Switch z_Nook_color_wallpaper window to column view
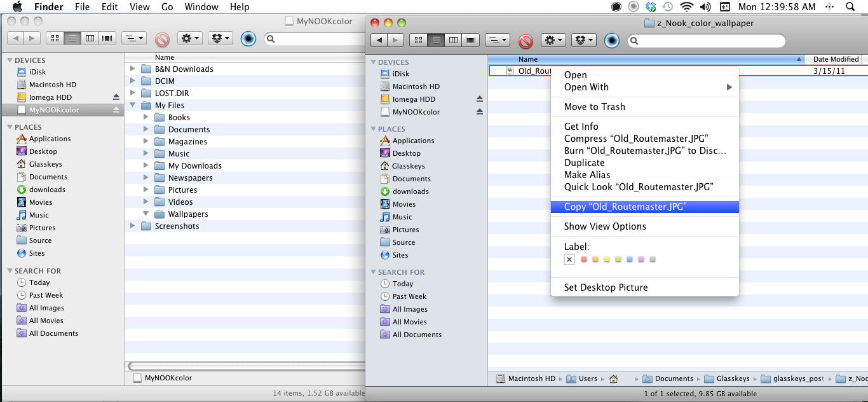 453,41
